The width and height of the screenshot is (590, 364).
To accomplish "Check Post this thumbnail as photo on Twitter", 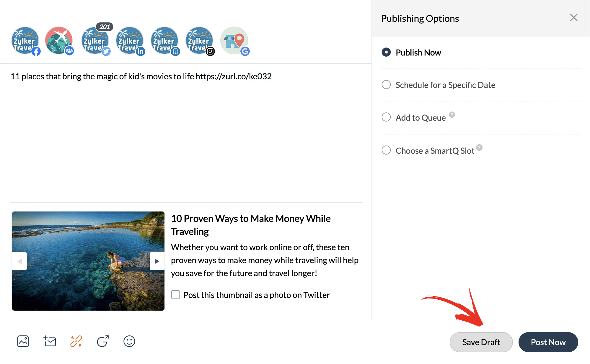I will point(176,295).
